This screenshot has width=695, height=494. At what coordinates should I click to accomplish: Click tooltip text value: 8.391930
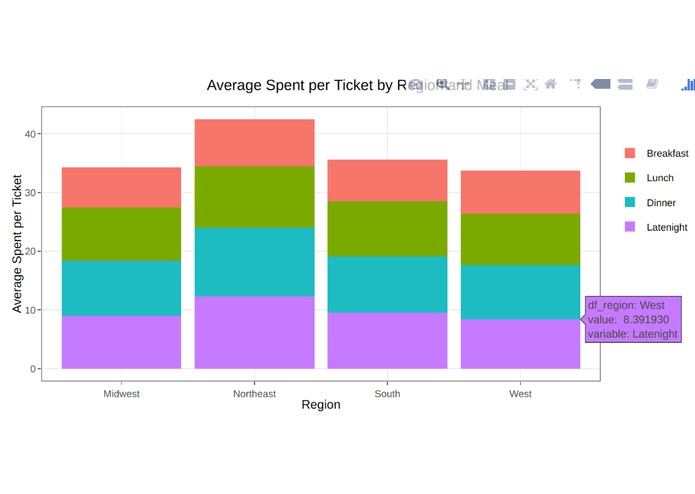(629, 319)
